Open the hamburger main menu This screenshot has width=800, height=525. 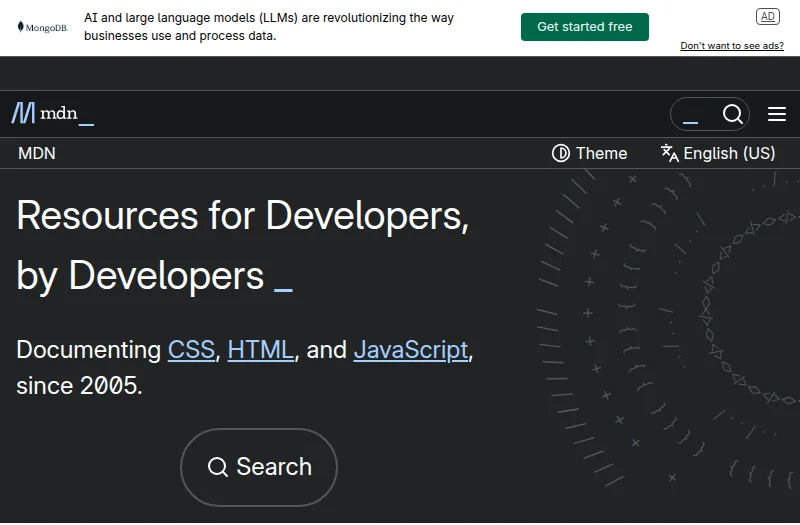tap(777, 114)
